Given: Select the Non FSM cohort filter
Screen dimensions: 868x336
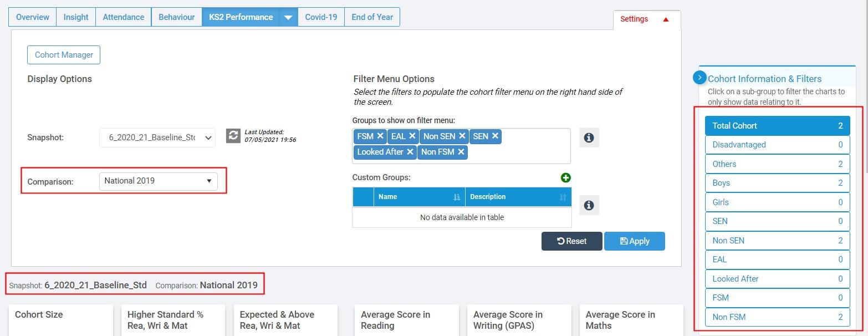Looking at the screenshot, I should click(777, 317).
